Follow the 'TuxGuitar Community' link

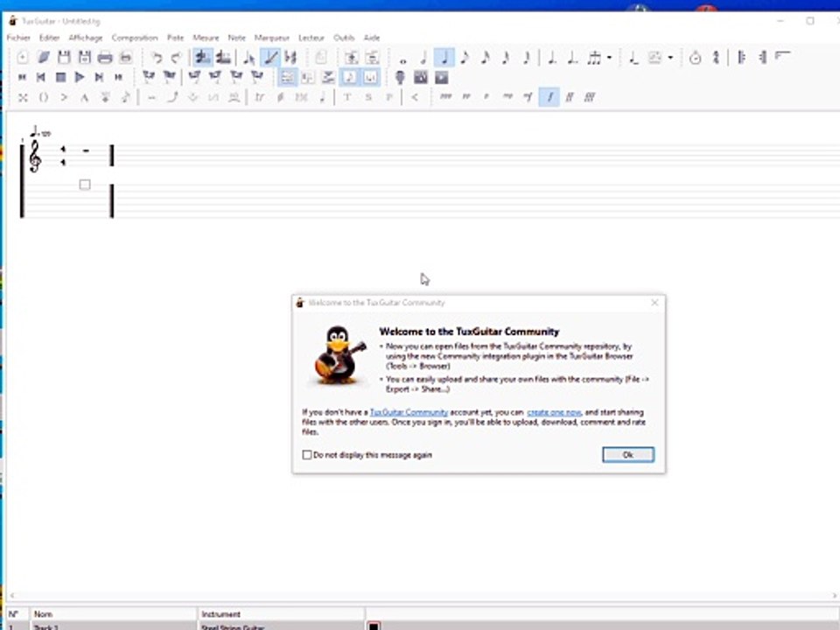coord(409,412)
